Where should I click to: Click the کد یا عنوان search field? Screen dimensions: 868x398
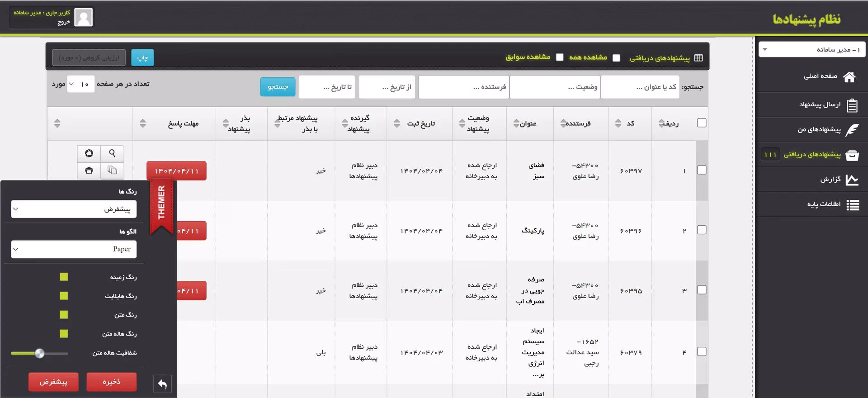(x=640, y=87)
